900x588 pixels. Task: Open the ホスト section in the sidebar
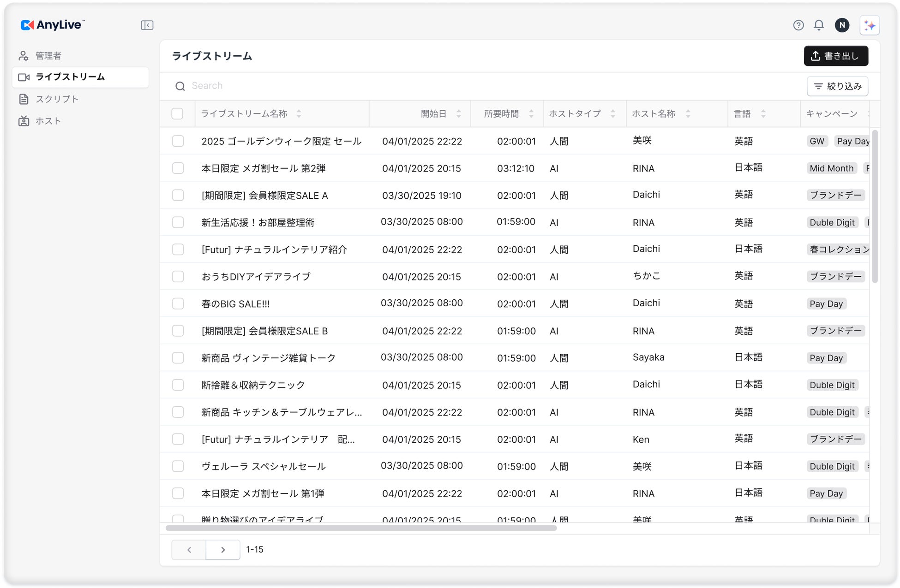point(48,121)
